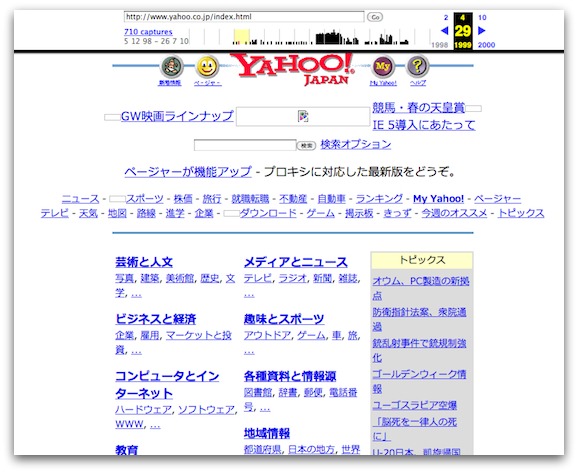Image resolution: width=578 pixels, height=473 pixels.
Task: Select 旅行 in the navigation links
Action: click(212, 199)
